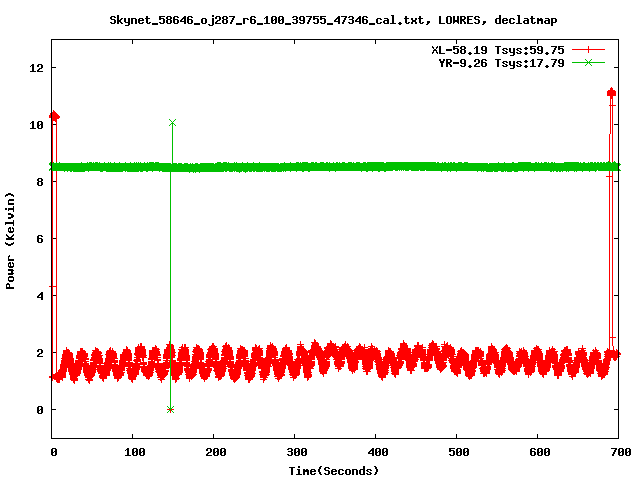Click the y-axis tick label 4
The width and height of the screenshot is (640, 480).
40,296
